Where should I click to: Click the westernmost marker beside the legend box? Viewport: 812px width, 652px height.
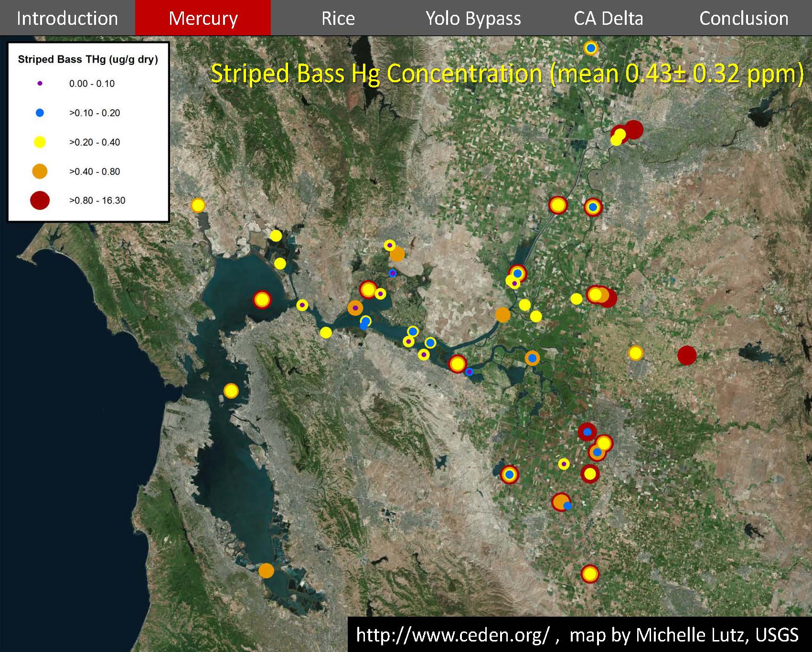pyautogui.click(x=198, y=205)
